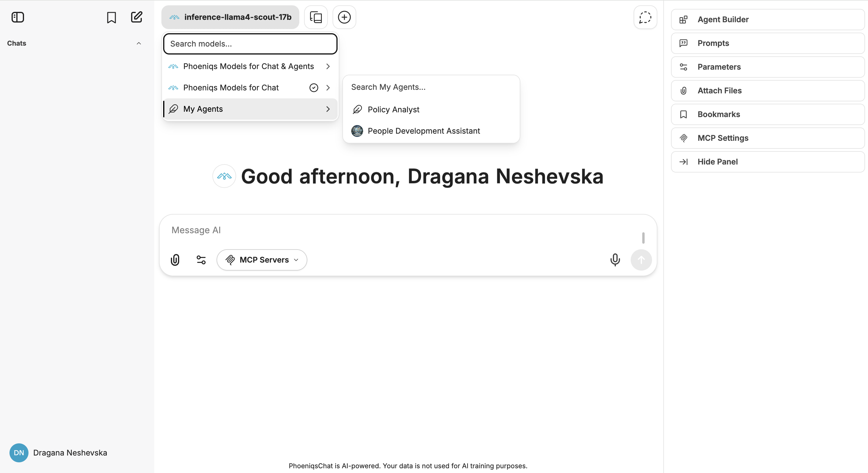The image size is (868, 473).
Task: Click the Phoeniqs logo beside greeting
Action: pos(224,176)
